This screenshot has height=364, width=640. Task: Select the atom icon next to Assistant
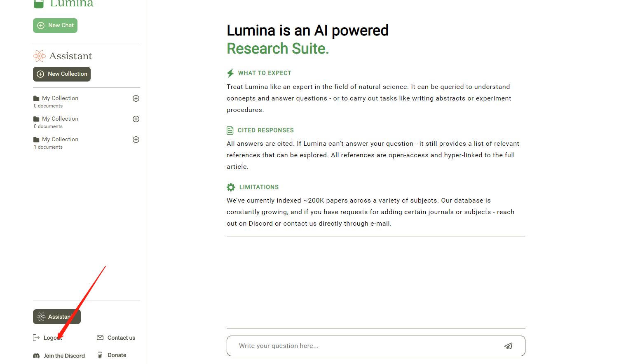point(39,56)
